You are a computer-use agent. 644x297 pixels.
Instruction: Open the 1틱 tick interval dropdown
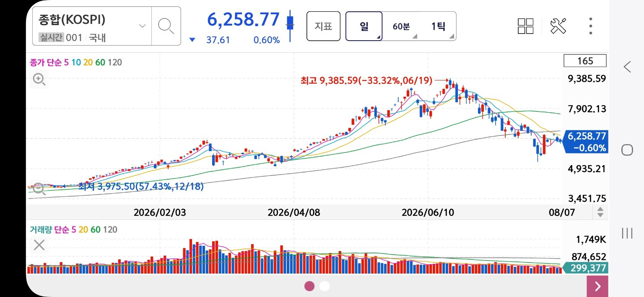click(438, 26)
